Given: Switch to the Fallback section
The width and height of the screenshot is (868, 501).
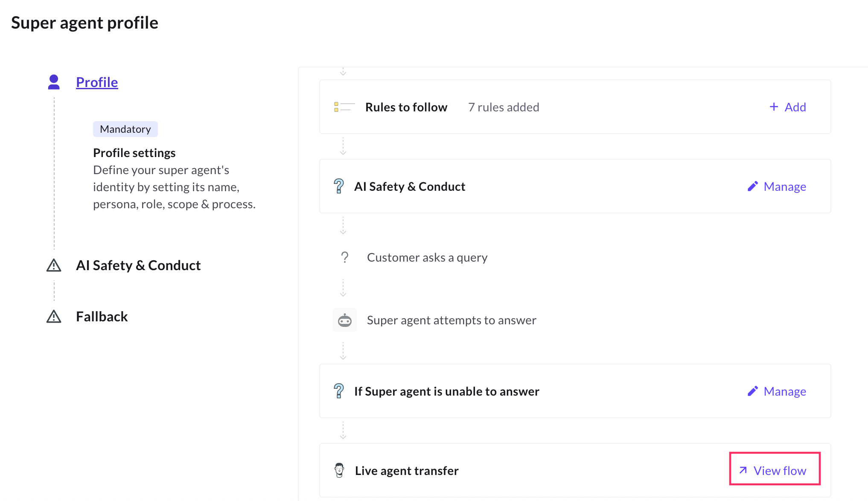Looking at the screenshot, I should [x=102, y=317].
